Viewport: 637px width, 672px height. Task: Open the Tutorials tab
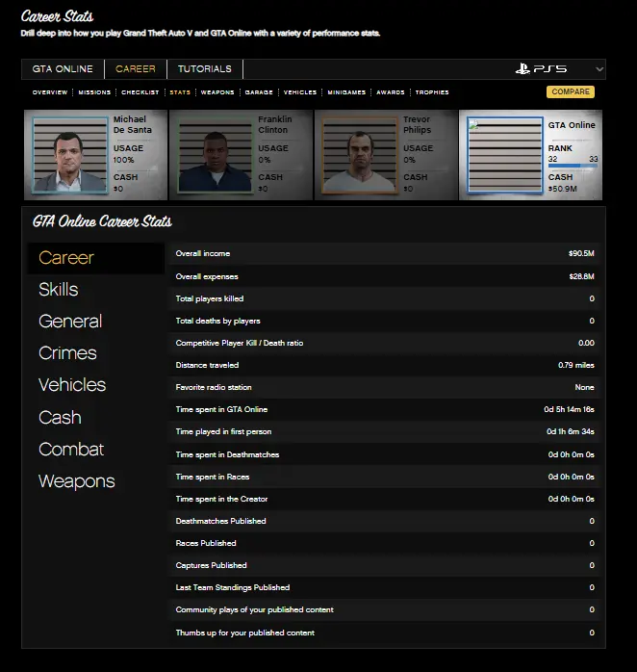204,69
